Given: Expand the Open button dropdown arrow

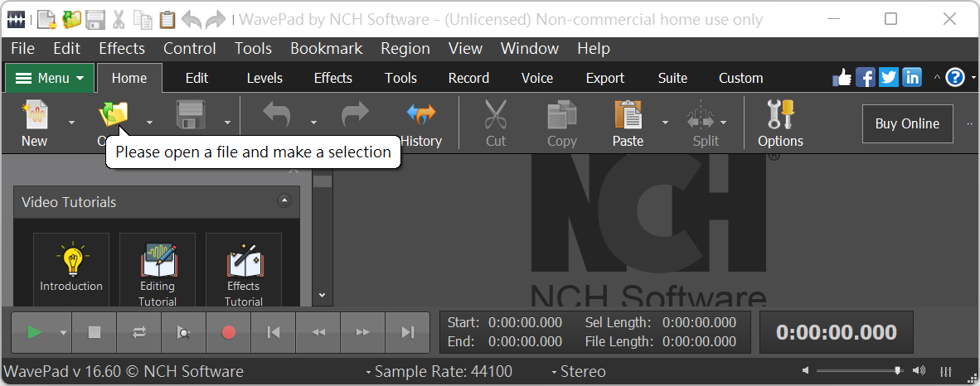Looking at the screenshot, I should coord(149,123).
